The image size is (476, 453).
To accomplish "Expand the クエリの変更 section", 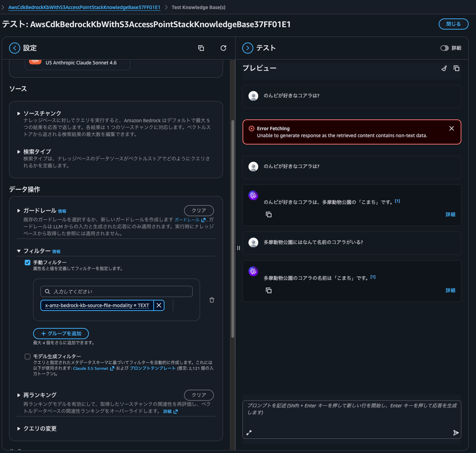I will pyautogui.click(x=19, y=429).
